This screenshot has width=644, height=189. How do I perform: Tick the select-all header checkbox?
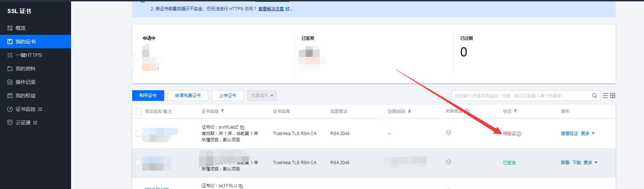pos(139,112)
